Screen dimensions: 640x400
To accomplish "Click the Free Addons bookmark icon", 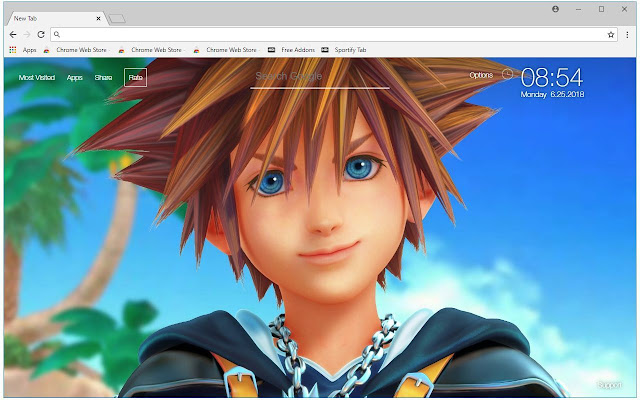I will [271, 50].
